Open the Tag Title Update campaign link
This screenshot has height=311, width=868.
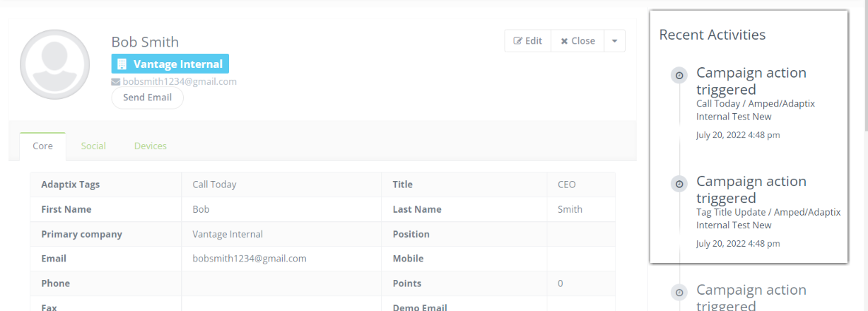click(x=768, y=218)
